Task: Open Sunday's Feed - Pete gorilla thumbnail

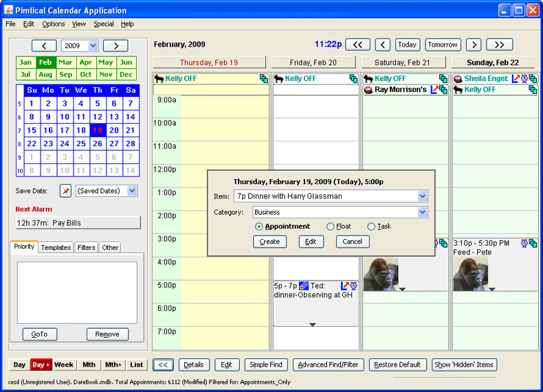Action: 471,274
